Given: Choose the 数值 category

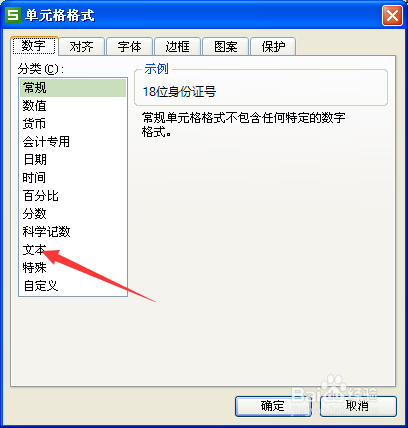Looking at the screenshot, I should [x=73, y=106].
